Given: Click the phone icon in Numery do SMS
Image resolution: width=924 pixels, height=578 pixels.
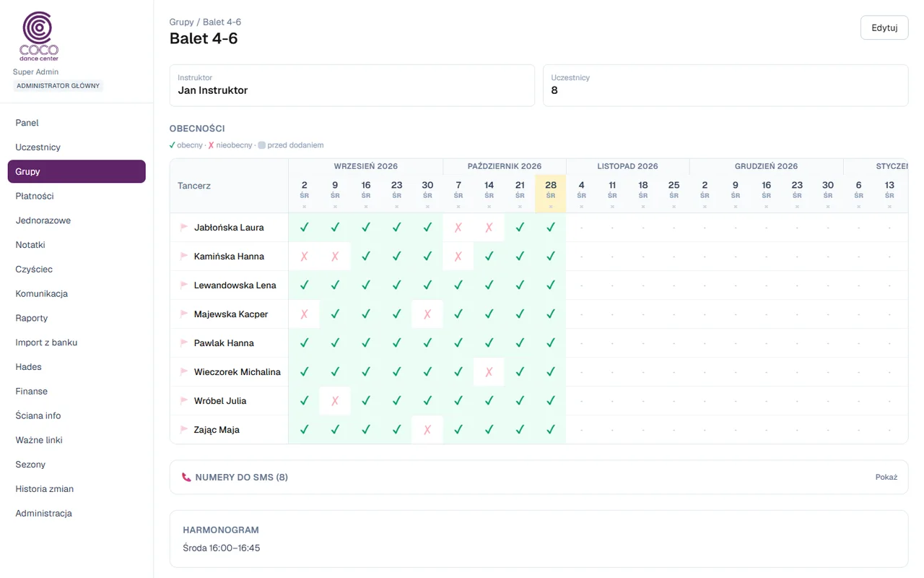Looking at the screenshot, I should coord(186,478).
